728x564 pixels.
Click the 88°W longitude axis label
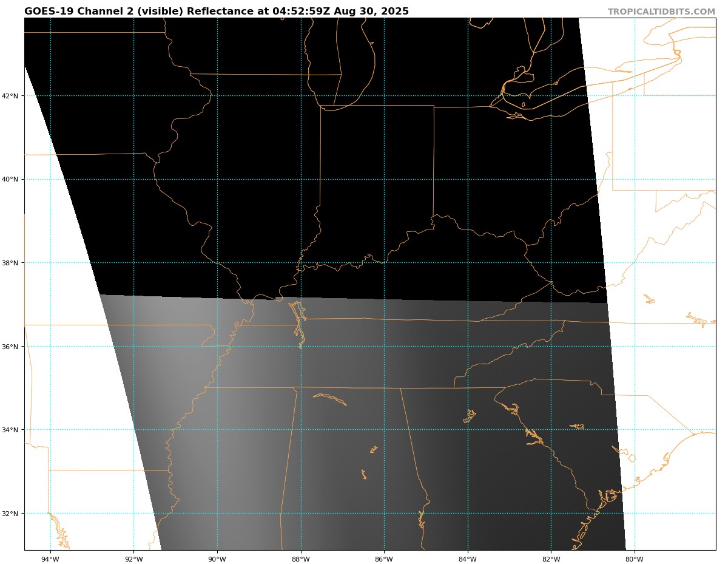pos(301,559)
